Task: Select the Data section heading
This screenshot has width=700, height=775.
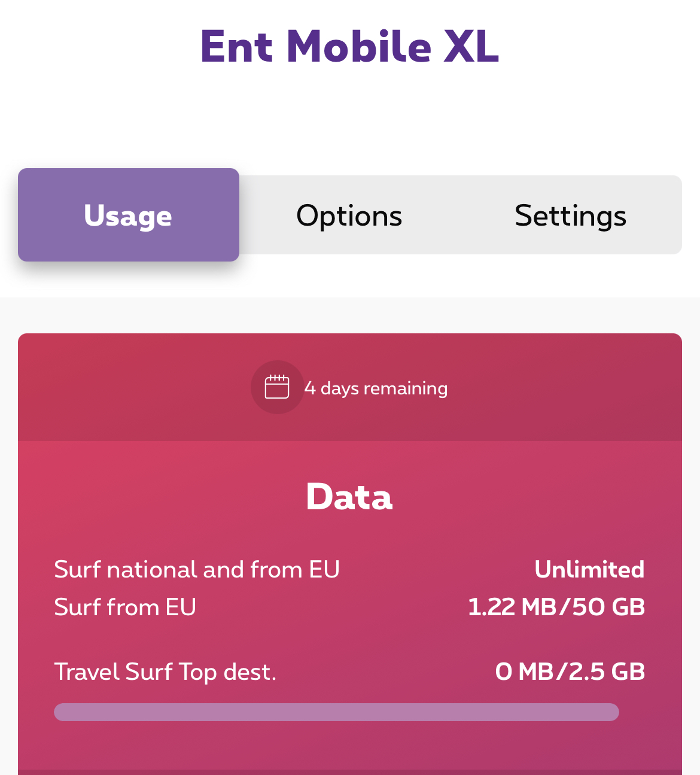Action: pos(349,497)
